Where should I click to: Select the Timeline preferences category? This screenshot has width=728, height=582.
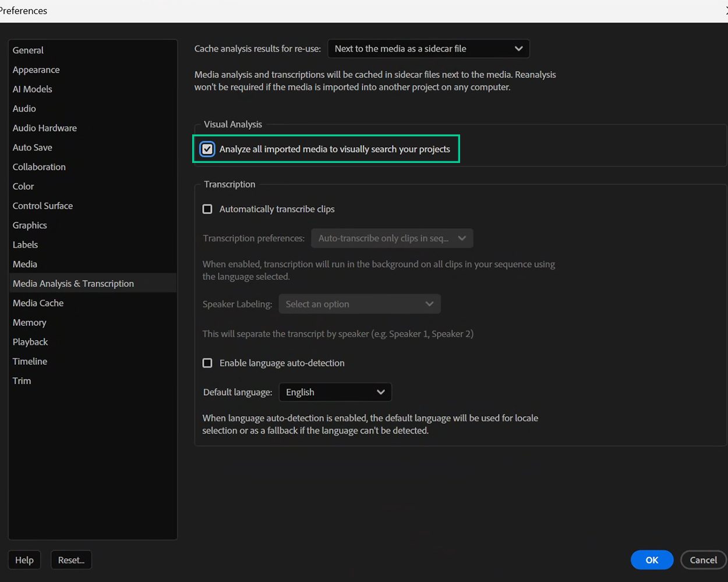[x=30, y=361]
